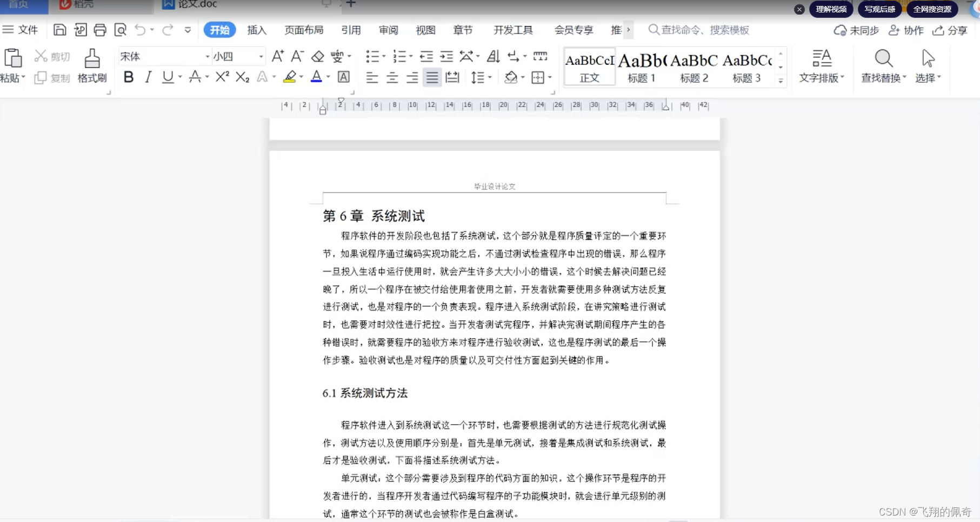
Task: Toggle Underline formatting
Action: 168,77
